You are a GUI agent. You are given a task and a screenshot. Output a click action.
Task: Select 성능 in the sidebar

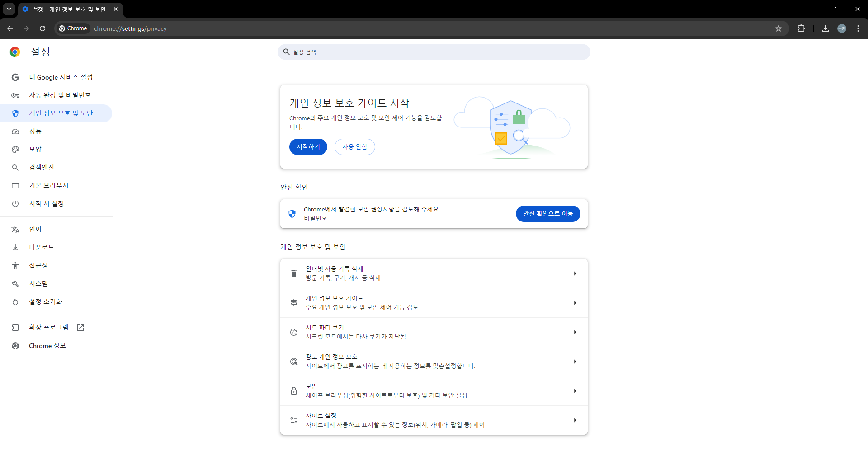(x=35, y=132)
